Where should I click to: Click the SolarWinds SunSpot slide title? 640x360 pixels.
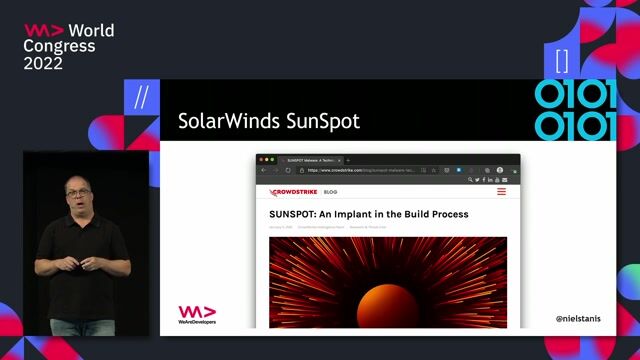[269, 121]
